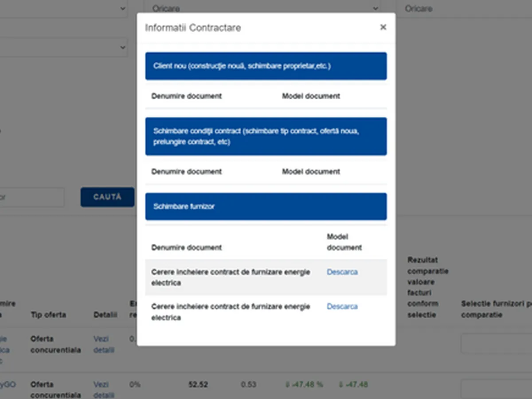The width and height of the screenshot is (532, 399).
Task: Click the 'Detalii' column header
Action: point(105,315)
